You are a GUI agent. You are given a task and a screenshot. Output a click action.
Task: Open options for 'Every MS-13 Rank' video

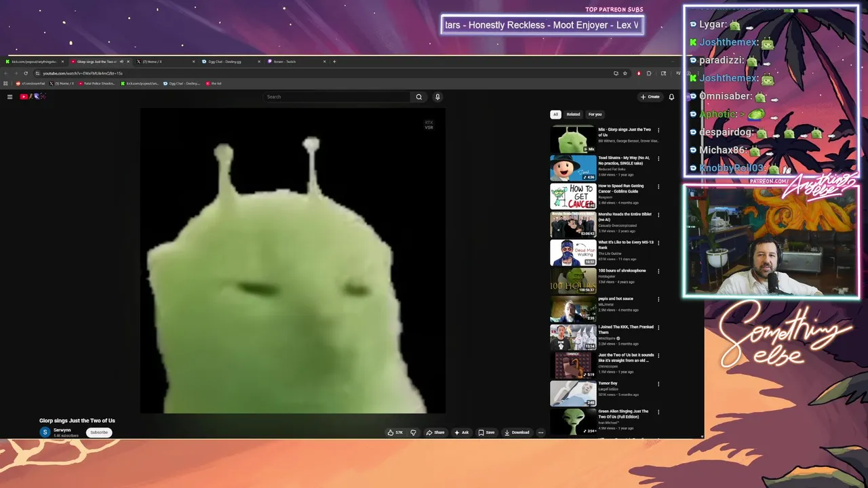658,243
